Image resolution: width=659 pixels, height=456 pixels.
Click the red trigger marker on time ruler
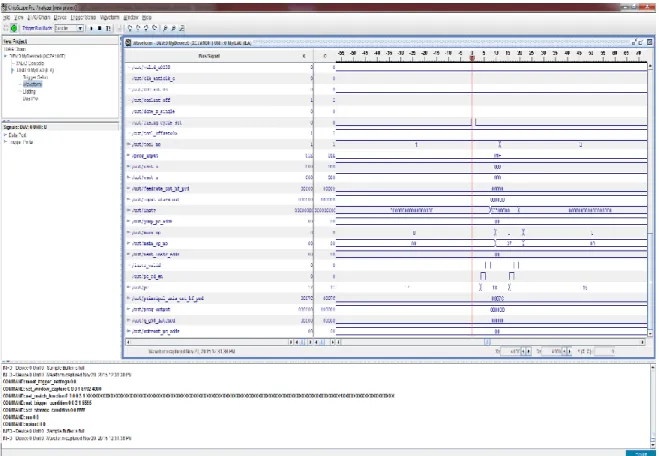pos(472,58)
